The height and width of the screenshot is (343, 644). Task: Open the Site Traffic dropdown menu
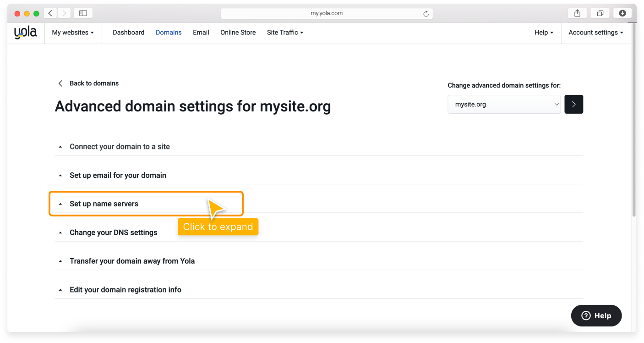pos(285,33)
